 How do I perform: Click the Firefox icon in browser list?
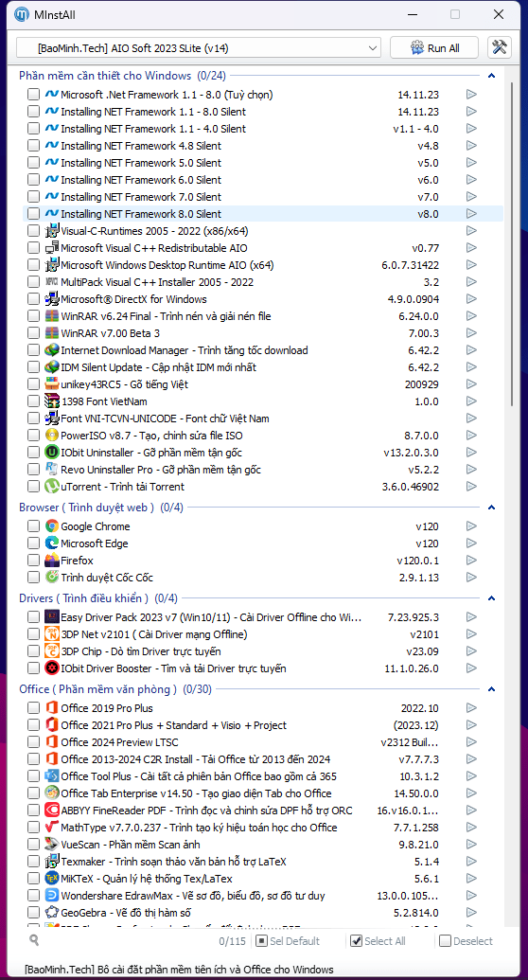52,560
